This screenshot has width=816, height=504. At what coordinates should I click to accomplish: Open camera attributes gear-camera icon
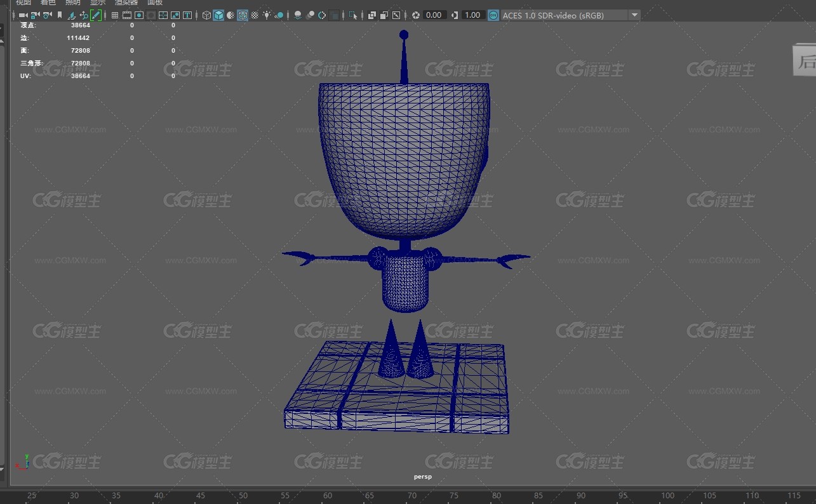[48, 15]
